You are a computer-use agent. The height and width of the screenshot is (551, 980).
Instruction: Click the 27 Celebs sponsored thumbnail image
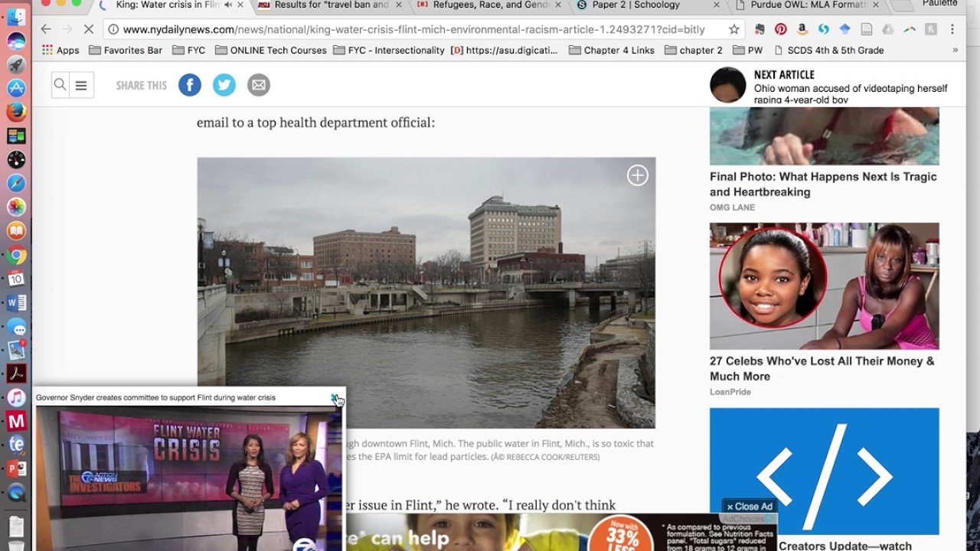point(825,286)
